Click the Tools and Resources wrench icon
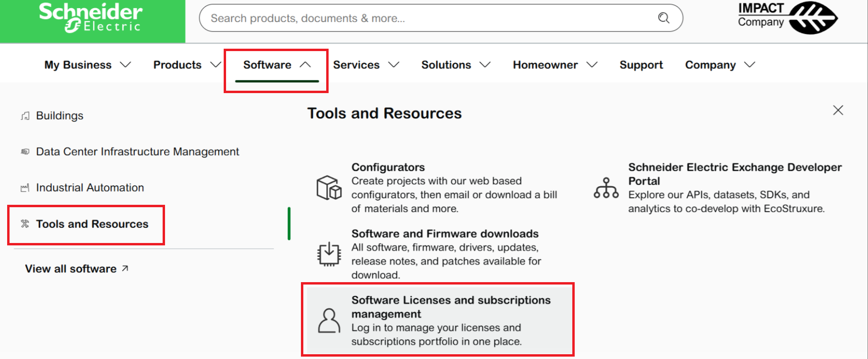The width and height of the screenshot is (868, 359). click(x=25, y=224)
